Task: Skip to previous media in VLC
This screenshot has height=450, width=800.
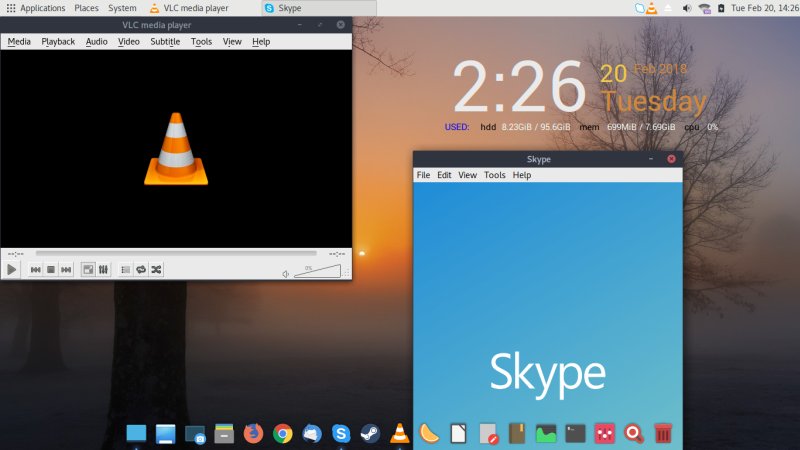Action: (35, 269)
